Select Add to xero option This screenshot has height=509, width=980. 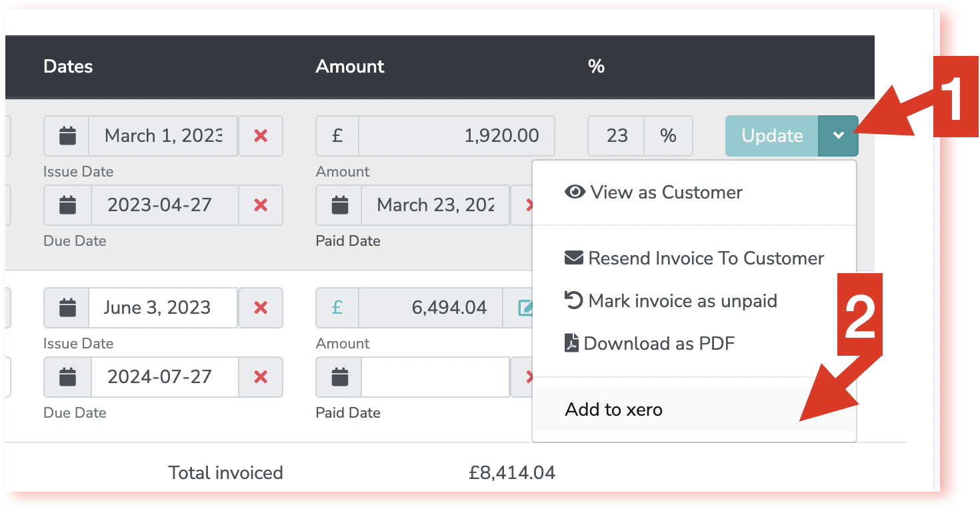(694, 410)
